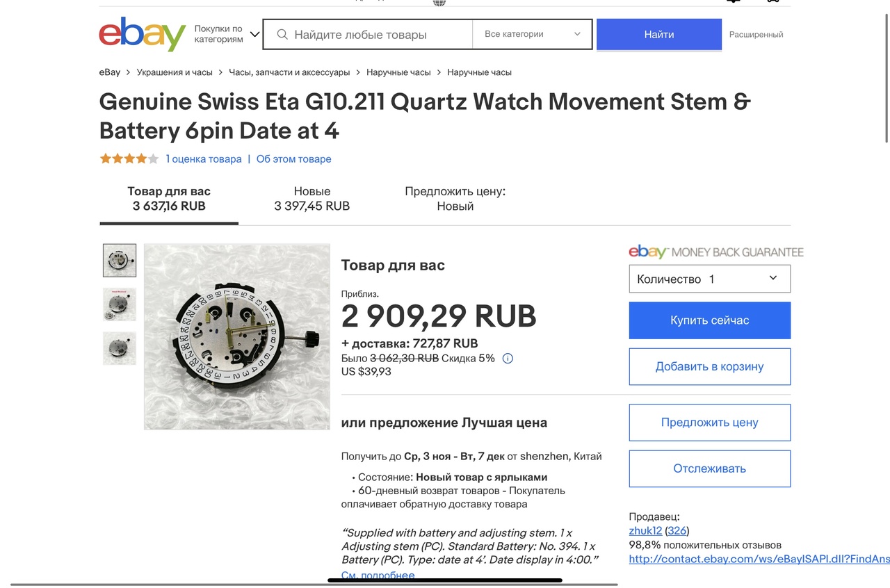Select the second watch movement thumbnail

click(x=120, y=304)
